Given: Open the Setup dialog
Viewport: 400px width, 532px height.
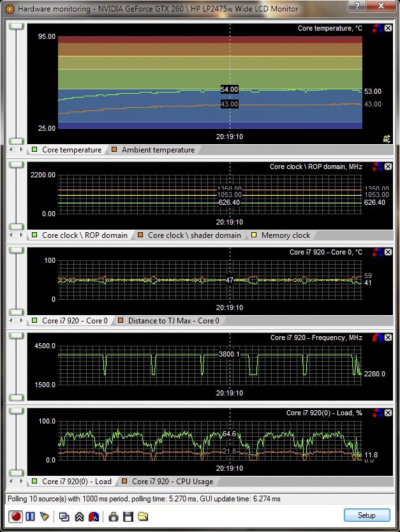Looking at the screenshot, I should coord(366,515).
